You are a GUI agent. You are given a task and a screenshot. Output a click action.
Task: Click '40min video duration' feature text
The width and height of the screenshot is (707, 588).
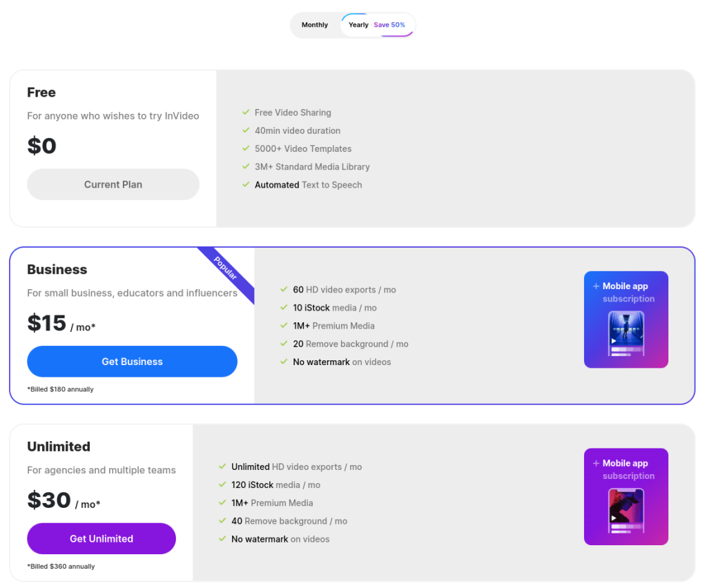(x=298, y=130)
